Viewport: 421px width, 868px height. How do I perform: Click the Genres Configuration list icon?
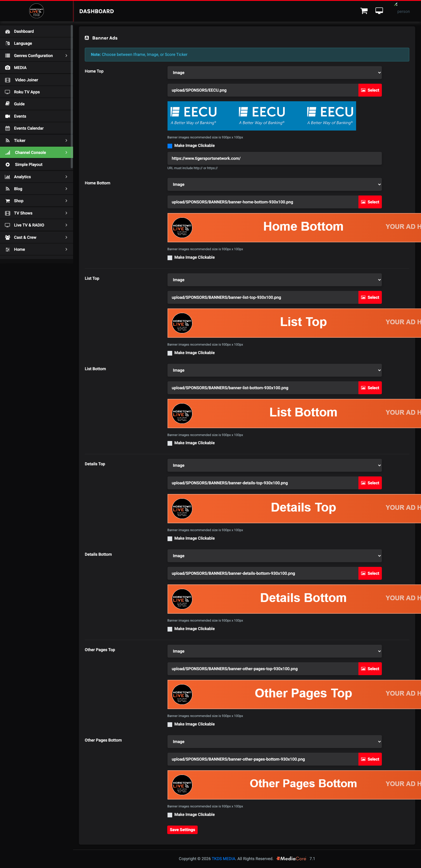(7, 56)
